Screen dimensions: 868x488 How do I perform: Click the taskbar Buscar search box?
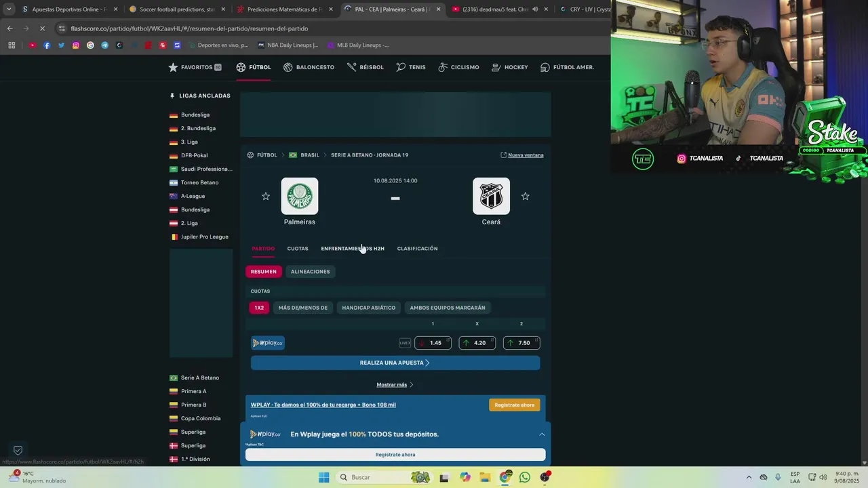coord(384,477)
